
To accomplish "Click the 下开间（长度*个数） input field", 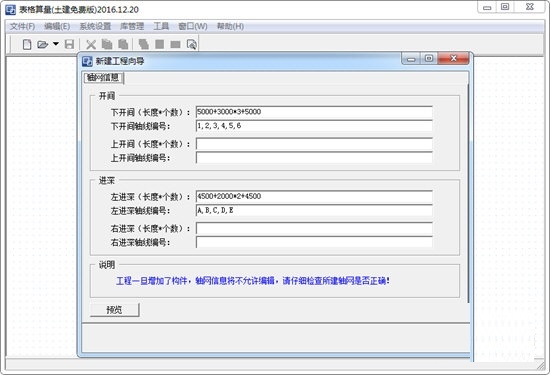I will pyautogui.click(x=314, y=112).
